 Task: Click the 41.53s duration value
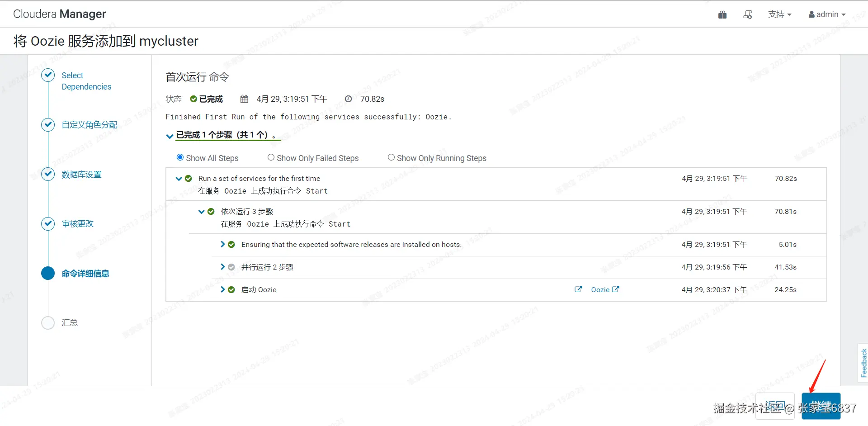point(786,267)
